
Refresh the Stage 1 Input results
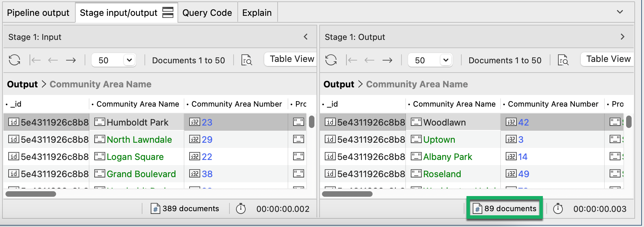coord(14,60)
